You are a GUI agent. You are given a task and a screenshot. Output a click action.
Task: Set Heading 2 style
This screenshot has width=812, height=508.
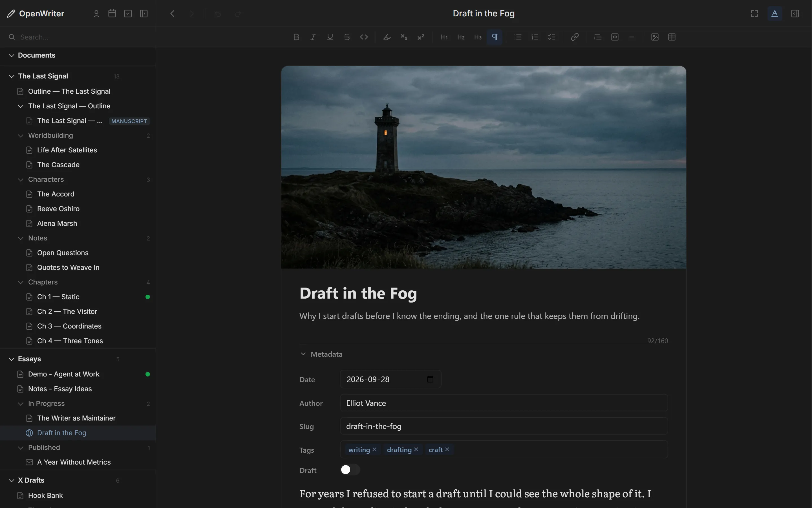pyautogui.click(x=461, y=37)
